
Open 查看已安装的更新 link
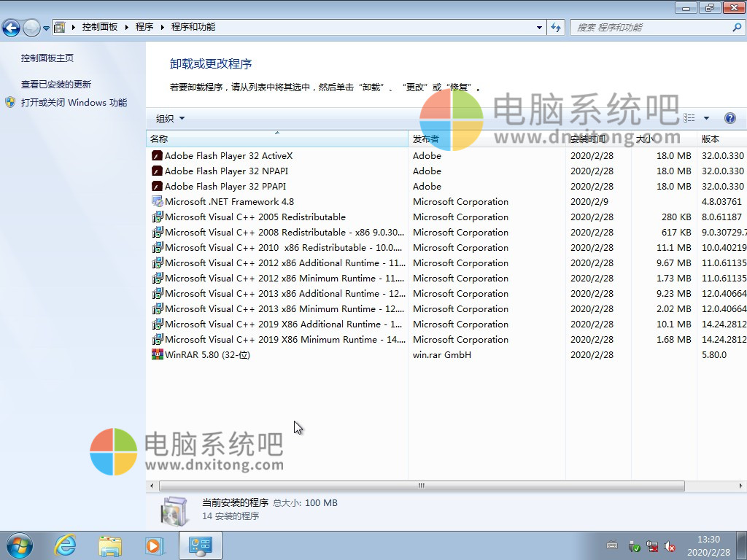pyautogui.click(x=55, y=85)
